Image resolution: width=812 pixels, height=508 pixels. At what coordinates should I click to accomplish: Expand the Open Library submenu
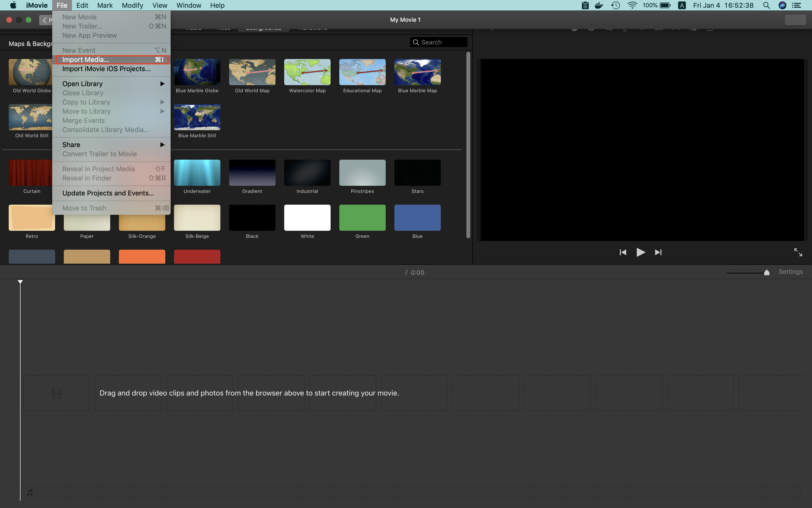[x=112, y=84]
